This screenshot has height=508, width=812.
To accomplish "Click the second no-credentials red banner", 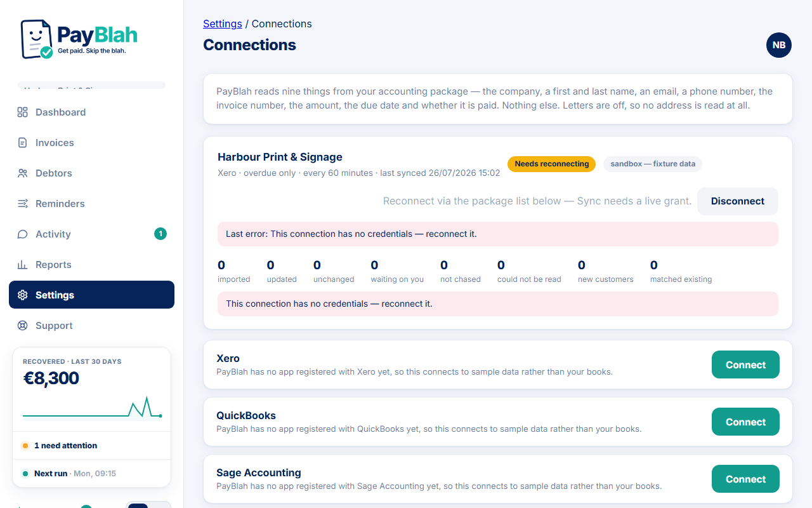I will [x=498, y=304].
